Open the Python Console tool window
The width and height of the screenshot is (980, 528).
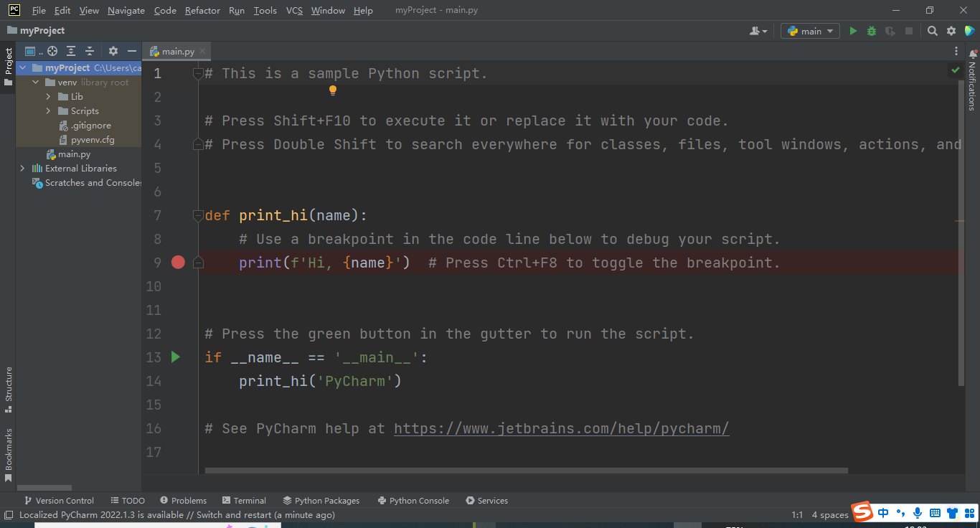(413, 501)
